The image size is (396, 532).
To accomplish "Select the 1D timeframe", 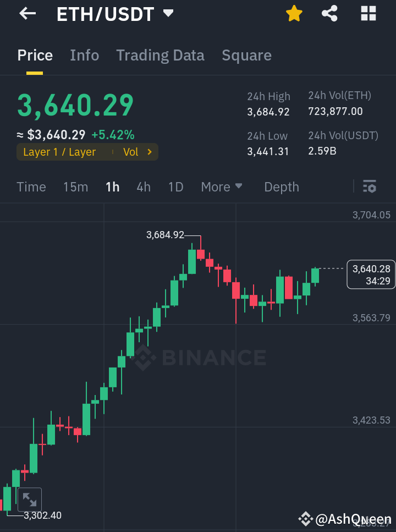I will (175, 187).
